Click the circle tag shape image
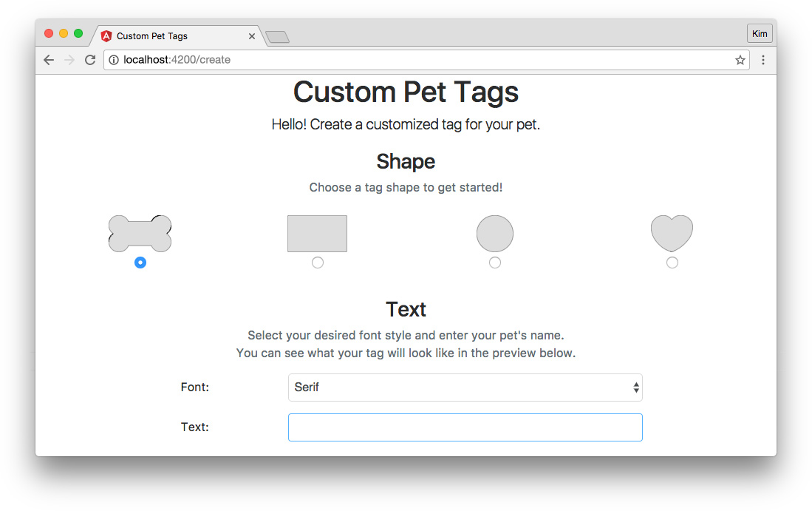Screen dimensions: 812x511 pos(495,234)
